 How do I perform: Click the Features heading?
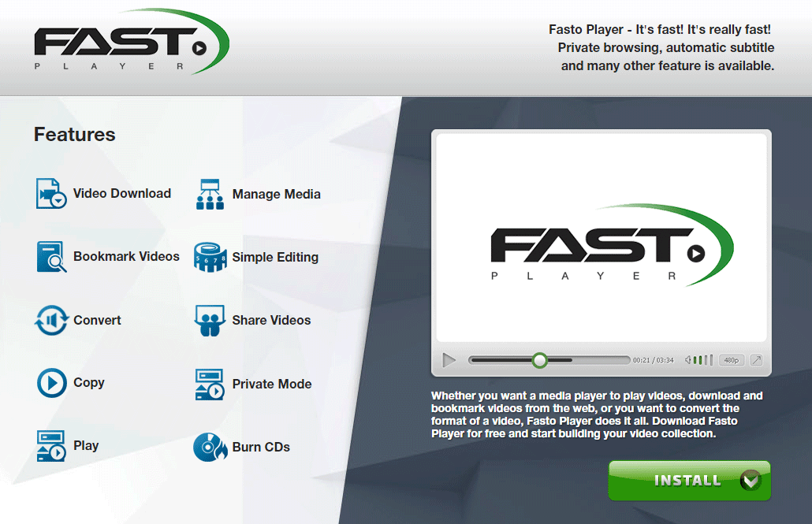point(75,135)
